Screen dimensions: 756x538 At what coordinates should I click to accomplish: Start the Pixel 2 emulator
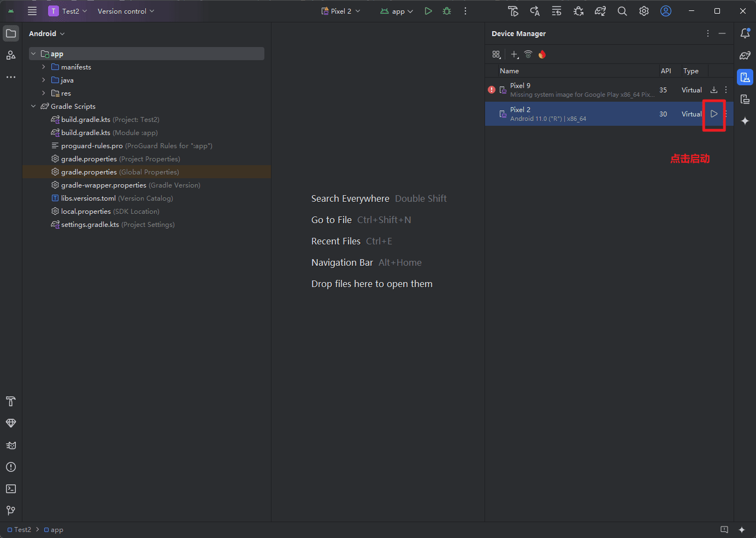pyautogui.click(x=713, y=114)
